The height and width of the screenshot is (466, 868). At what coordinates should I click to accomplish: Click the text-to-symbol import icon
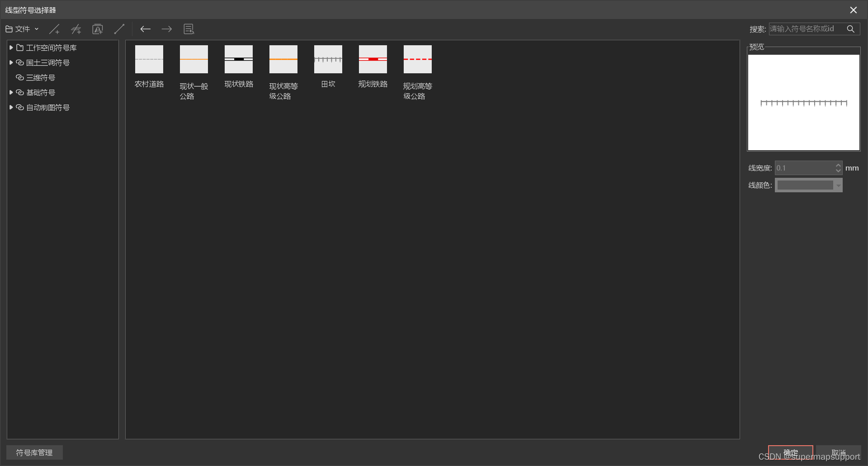[98, 29]
